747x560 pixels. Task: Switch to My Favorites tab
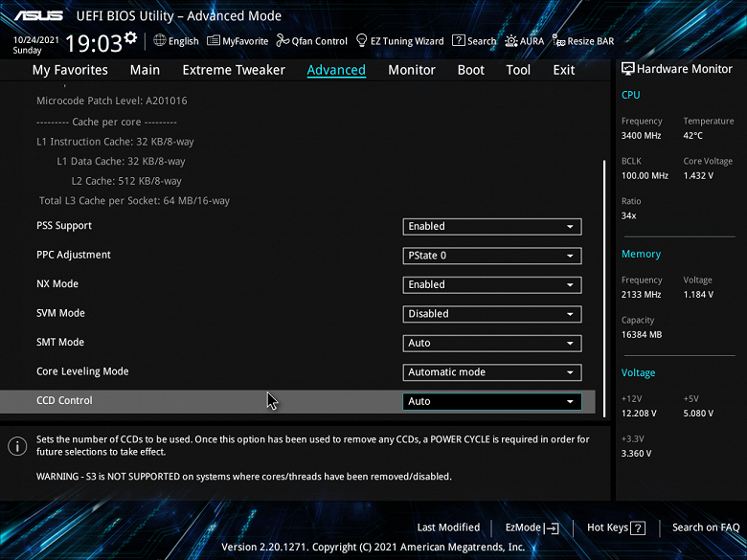click(x=70, y=70)
